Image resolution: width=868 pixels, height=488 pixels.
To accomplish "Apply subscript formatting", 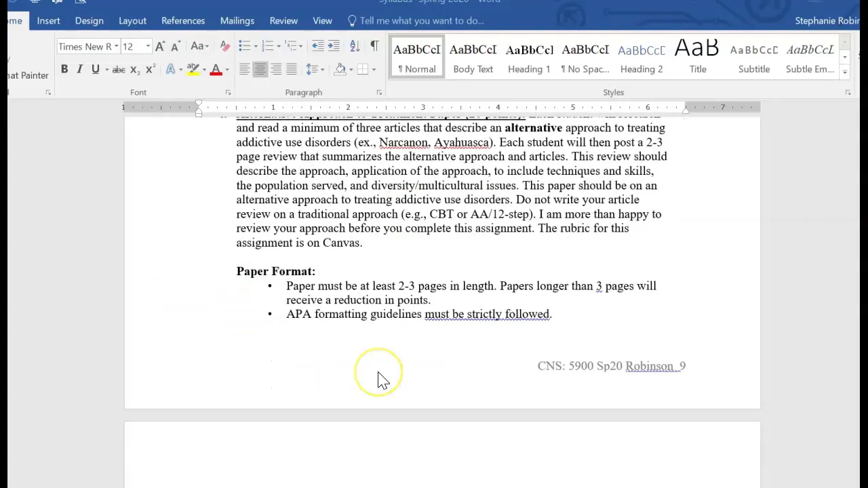I will coord(134,69).
